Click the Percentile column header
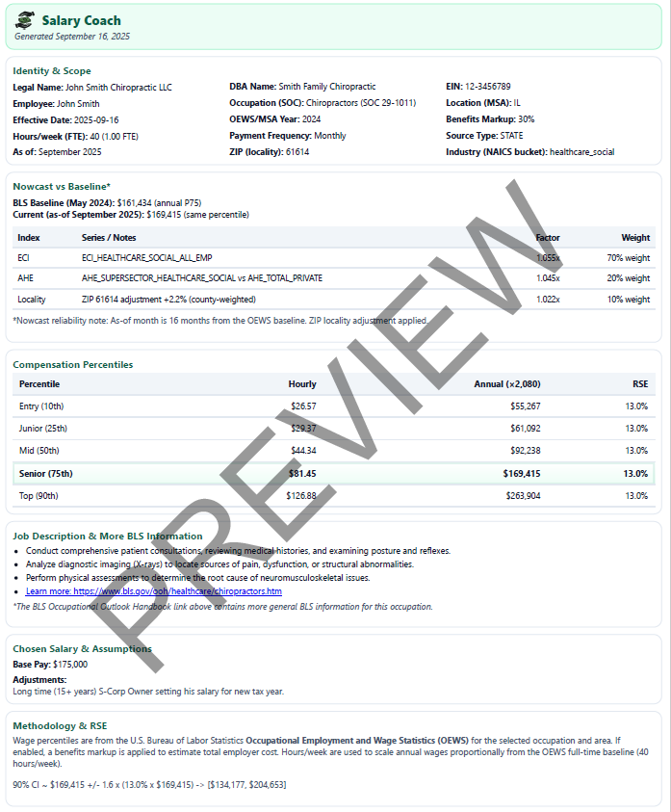Image resolution: width=671 pixels, height=812 pixels. [x=39, y=384]
